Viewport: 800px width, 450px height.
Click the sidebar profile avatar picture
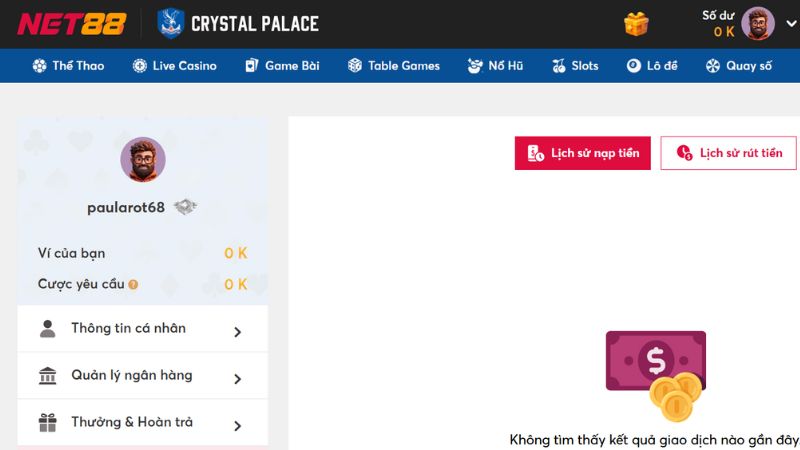pyautogui.click(x=143, y=159)
